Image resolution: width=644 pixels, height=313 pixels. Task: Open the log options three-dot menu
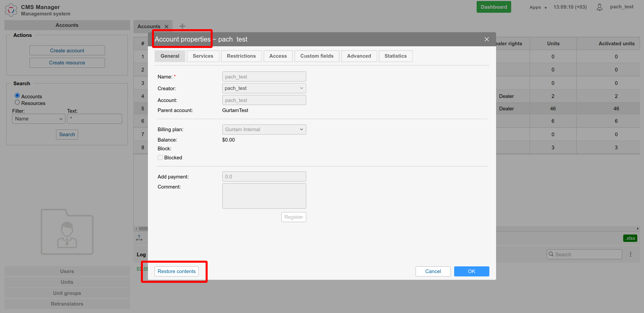click(631, 254)
